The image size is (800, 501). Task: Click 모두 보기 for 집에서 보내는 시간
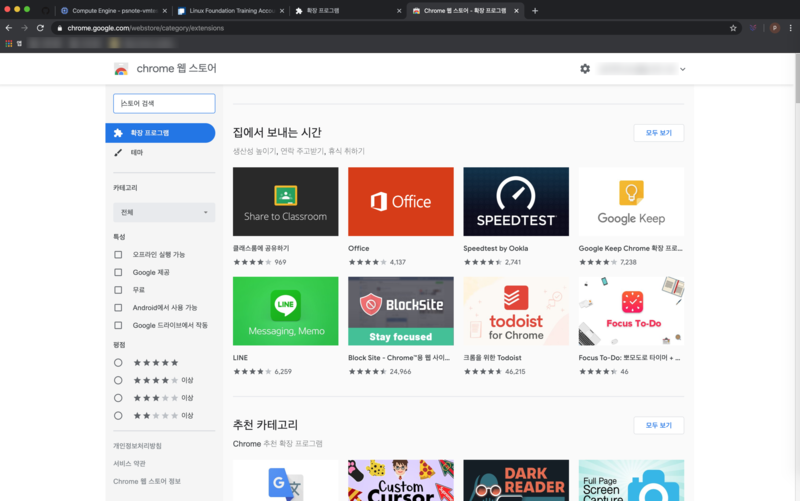tap(659, 133)
